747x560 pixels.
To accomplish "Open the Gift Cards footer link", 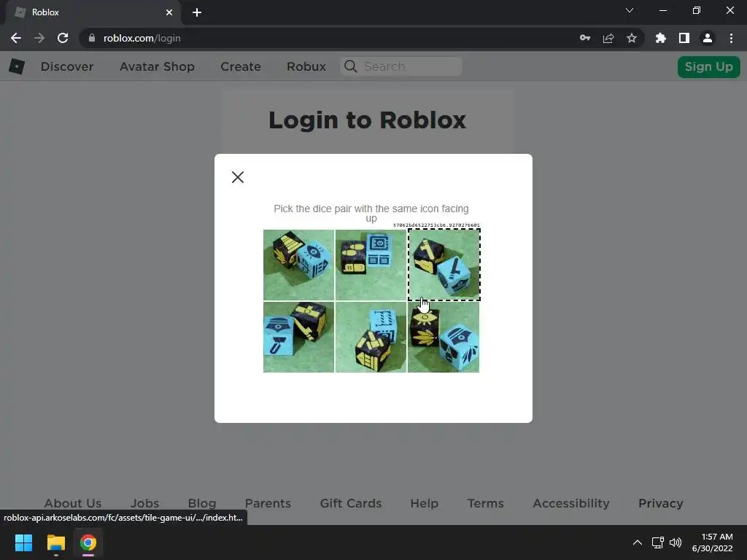I will click(351, 503).
